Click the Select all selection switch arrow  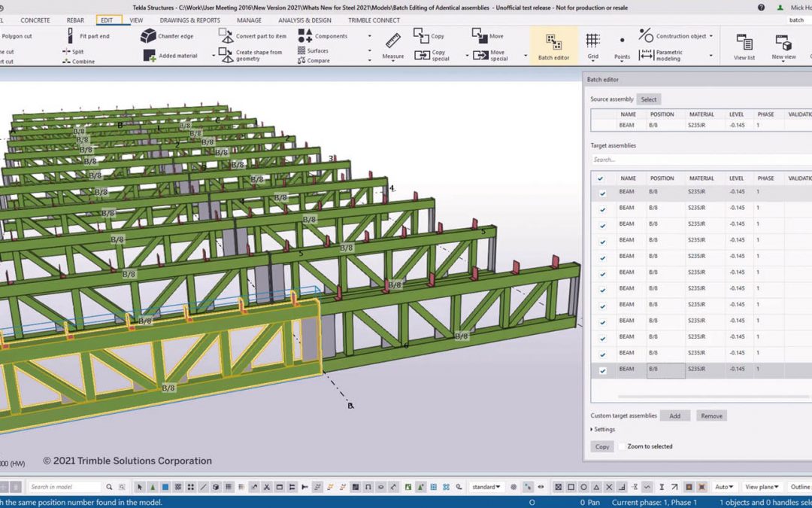pos(140,487)
